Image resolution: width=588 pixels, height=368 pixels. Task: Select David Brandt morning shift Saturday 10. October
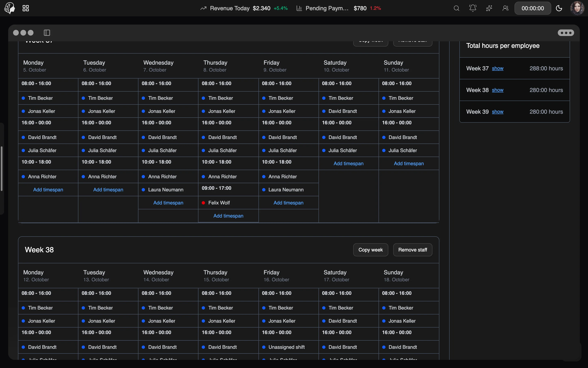[349, 111]
